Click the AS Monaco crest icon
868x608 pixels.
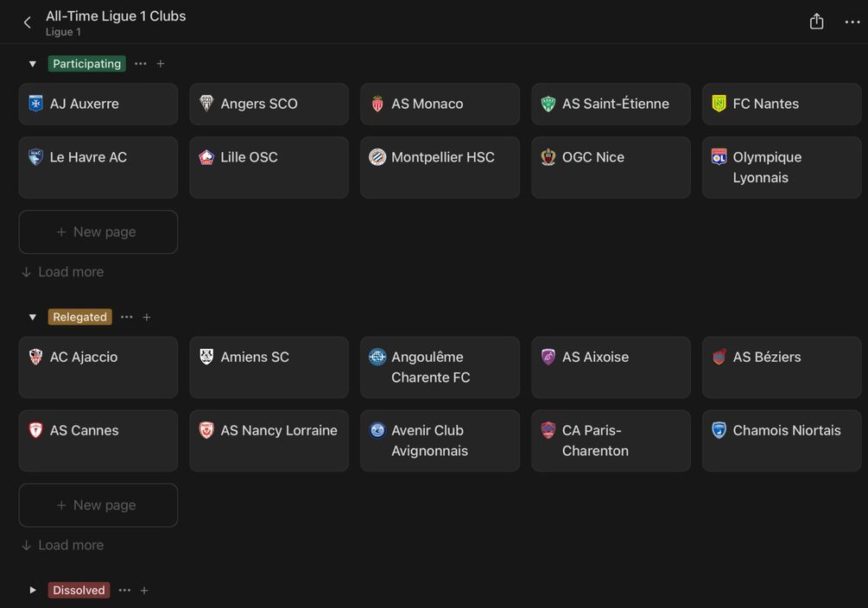click(x=377, y=104)
